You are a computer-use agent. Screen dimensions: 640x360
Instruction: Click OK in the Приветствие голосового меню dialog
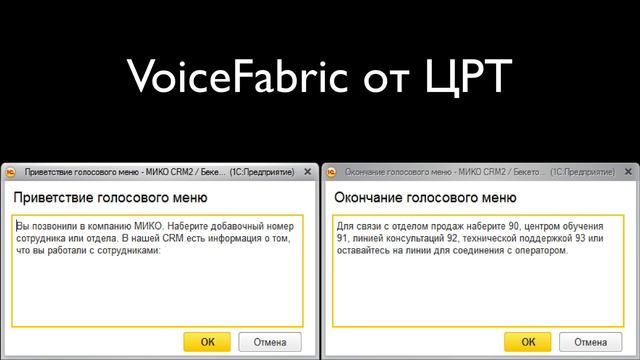[207, 342]
